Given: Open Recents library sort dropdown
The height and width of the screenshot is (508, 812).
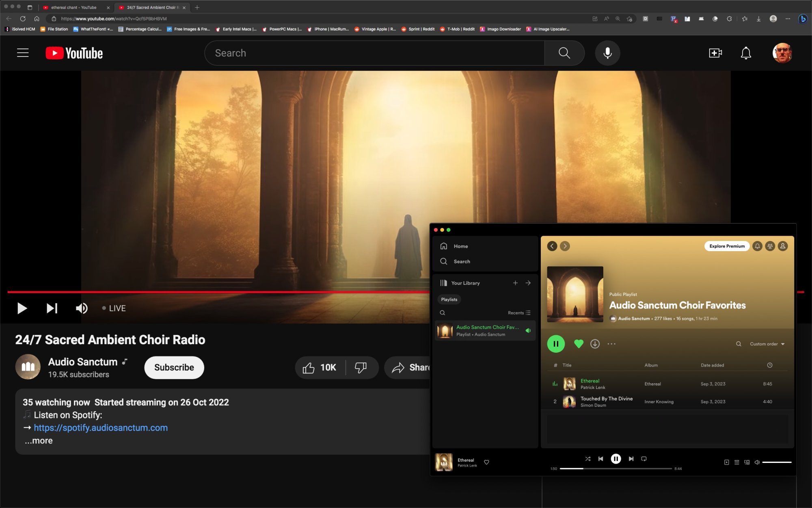Looking at the screenshot, I should [519, 313].
